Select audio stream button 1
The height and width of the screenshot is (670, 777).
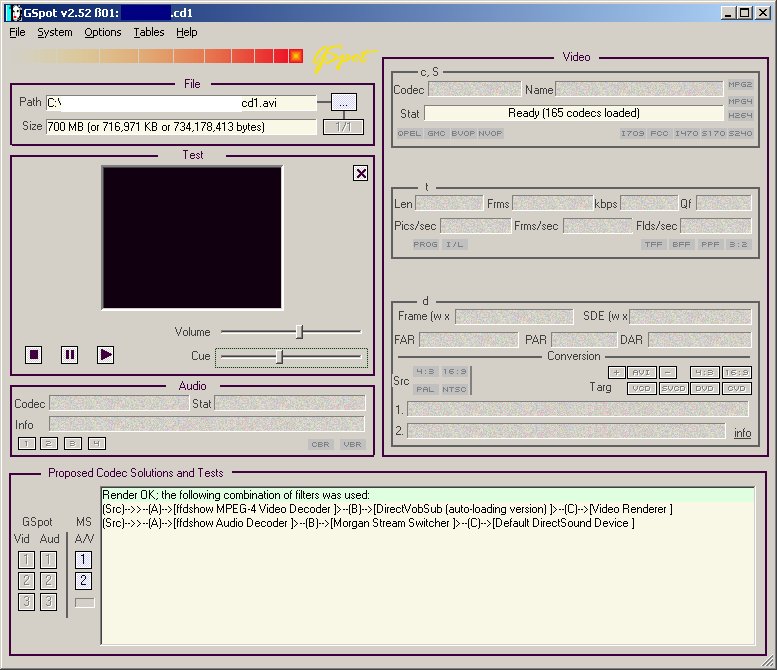27,444
